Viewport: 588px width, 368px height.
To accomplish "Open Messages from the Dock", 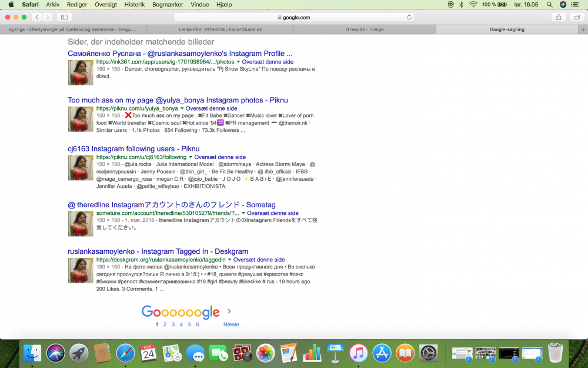I will point(195,353).
